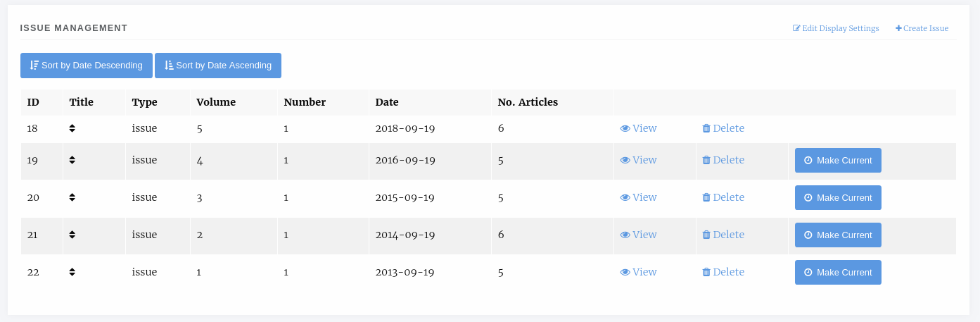This screenshot has height=322, width=980.
Task: Click the sort handle icon for issue 19
Action: tap(72, 160)
